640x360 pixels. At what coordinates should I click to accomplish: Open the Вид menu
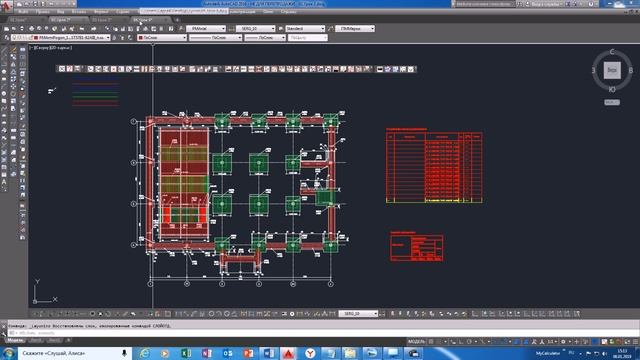point(61,12)
